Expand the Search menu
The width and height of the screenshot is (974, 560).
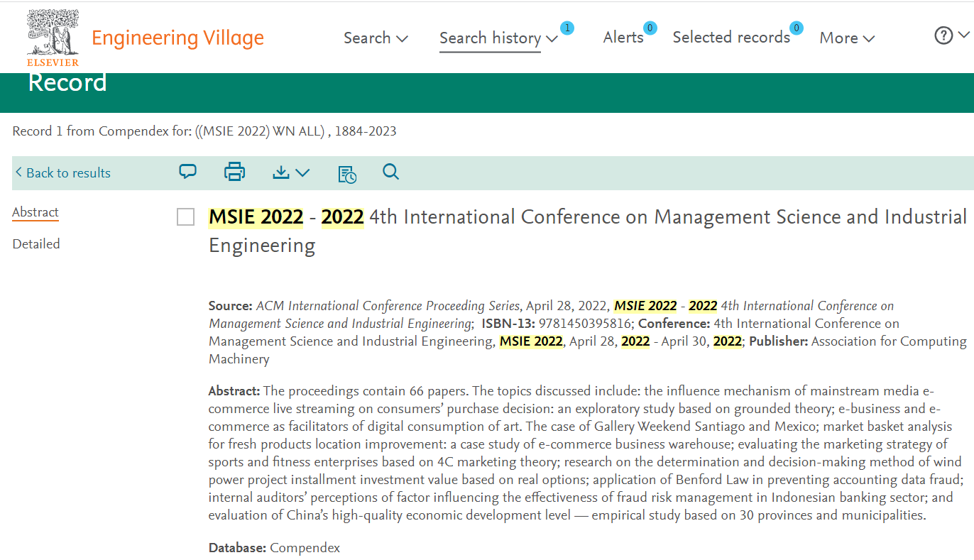(376, 38)
